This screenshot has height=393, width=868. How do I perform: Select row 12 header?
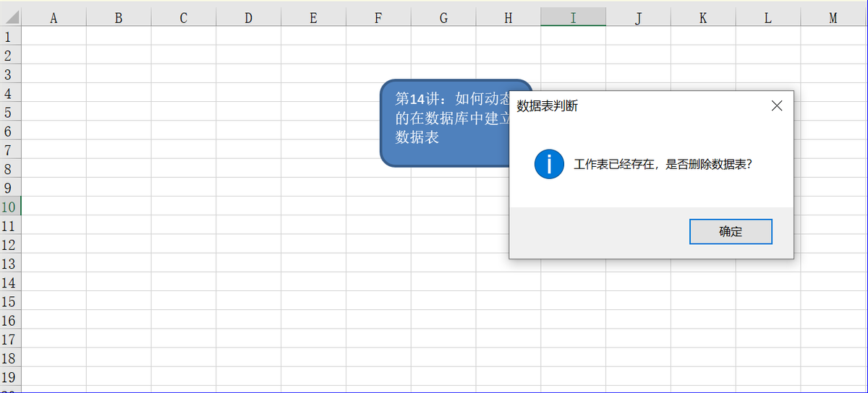pos(10,244)
